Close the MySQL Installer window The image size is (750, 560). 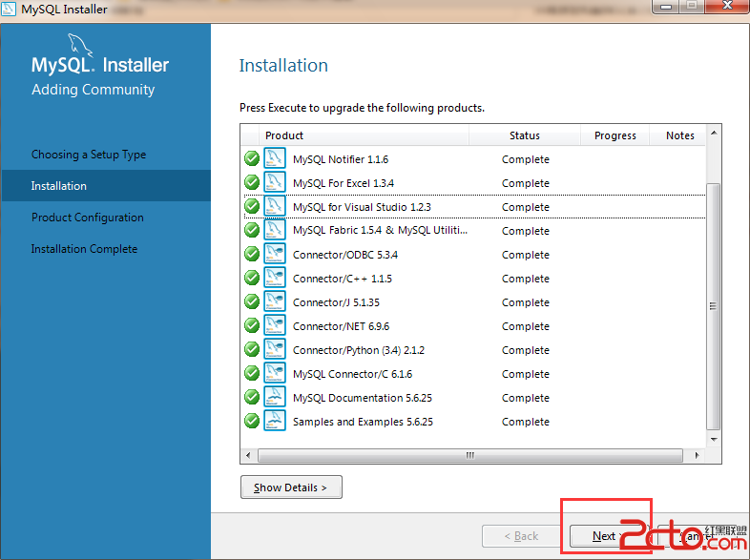727,6
